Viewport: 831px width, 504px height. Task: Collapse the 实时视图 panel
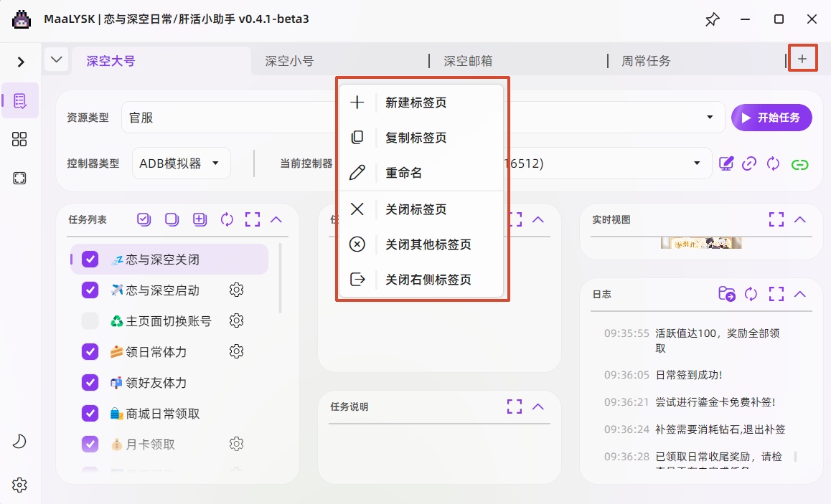coord(799,219)
